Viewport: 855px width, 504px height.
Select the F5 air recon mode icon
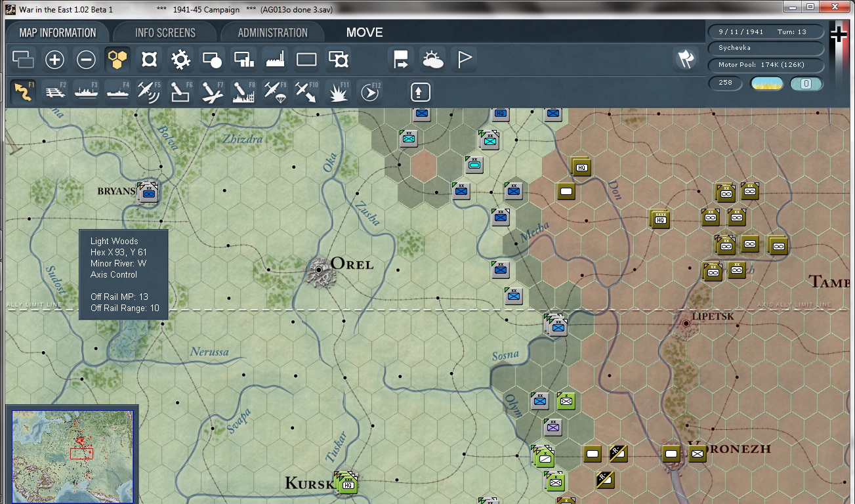tap(149, 92)
